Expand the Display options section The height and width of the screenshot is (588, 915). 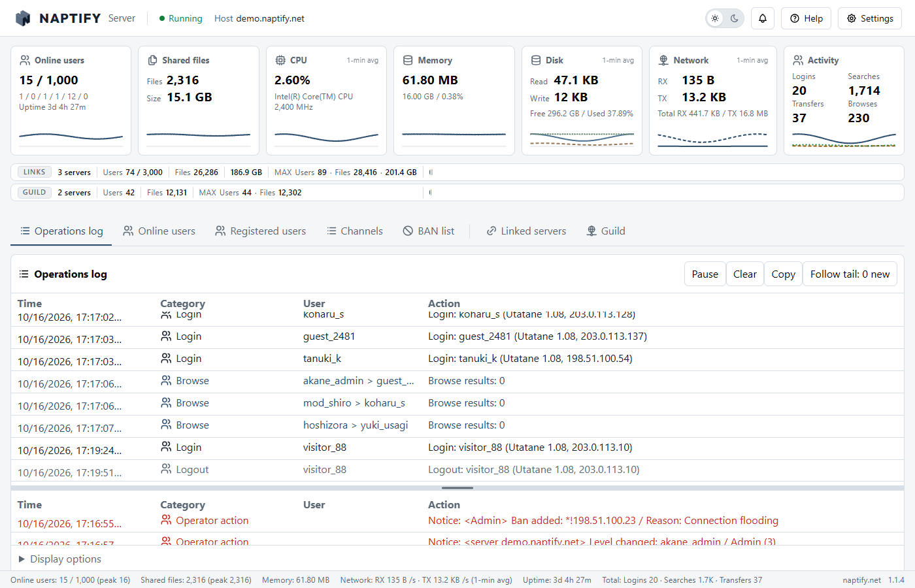click(59, 559)
